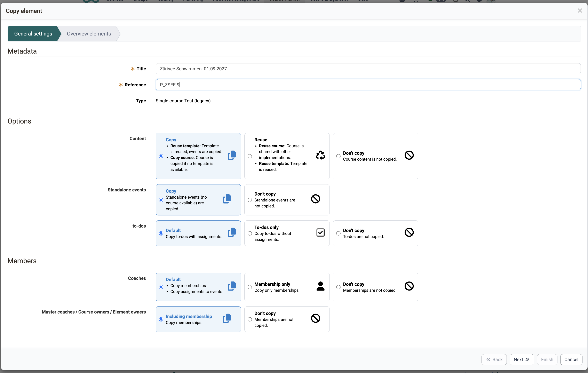Open the Overview elements step
Screen dimensions: 588x373
89,34
